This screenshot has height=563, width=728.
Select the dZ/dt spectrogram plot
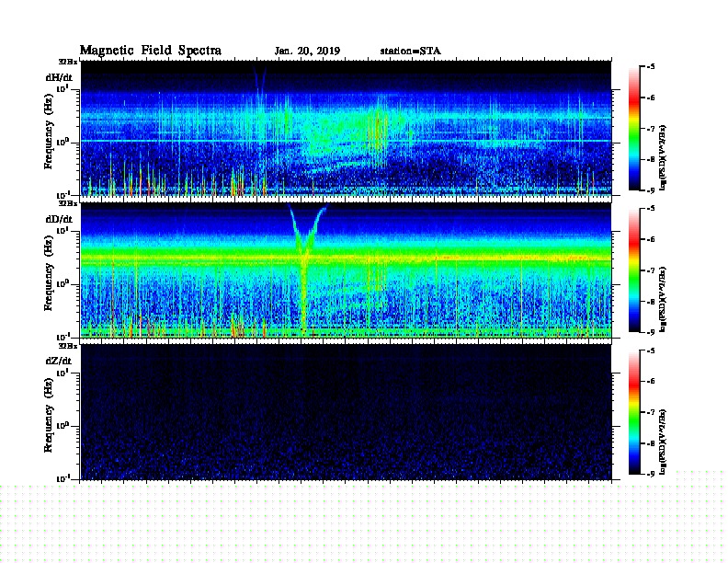pyautogui.click(x=346, y=411)
